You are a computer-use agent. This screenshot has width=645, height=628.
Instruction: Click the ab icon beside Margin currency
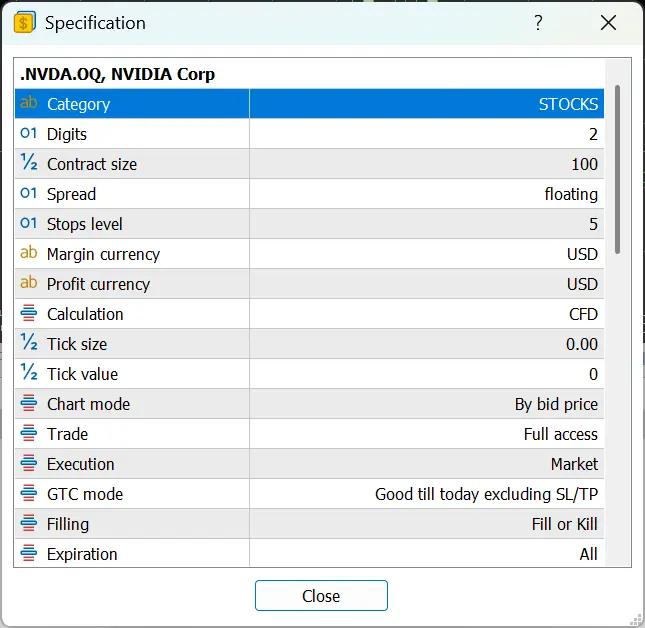28,253
